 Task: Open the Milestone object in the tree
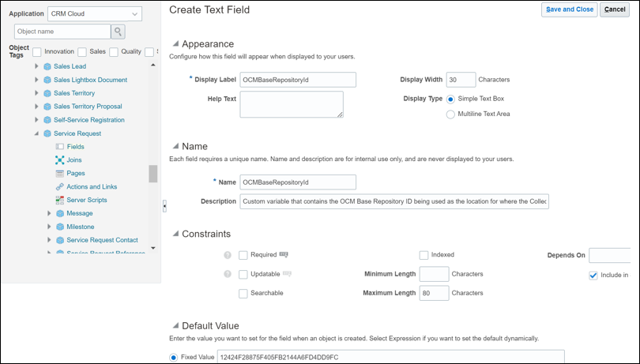[x=80, y=227]
